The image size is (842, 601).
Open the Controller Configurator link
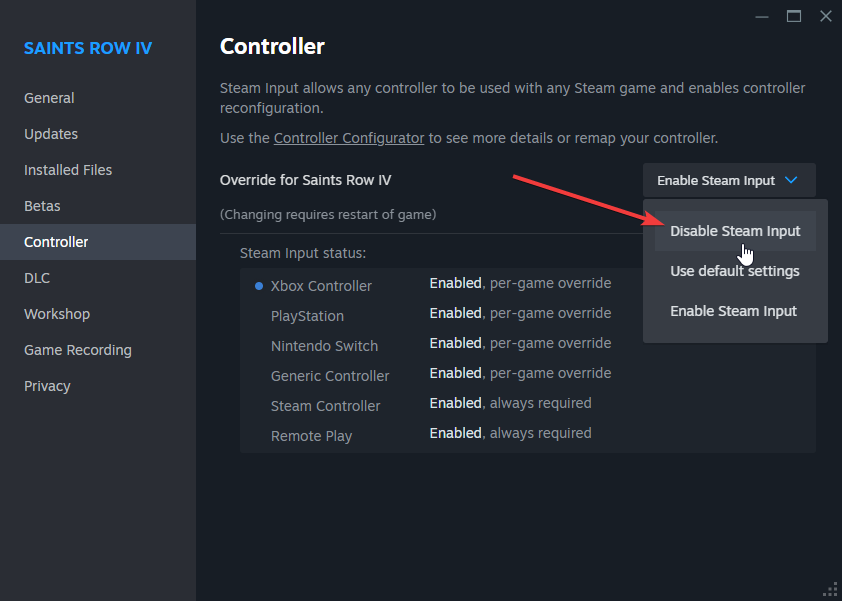tap(349, 138)
